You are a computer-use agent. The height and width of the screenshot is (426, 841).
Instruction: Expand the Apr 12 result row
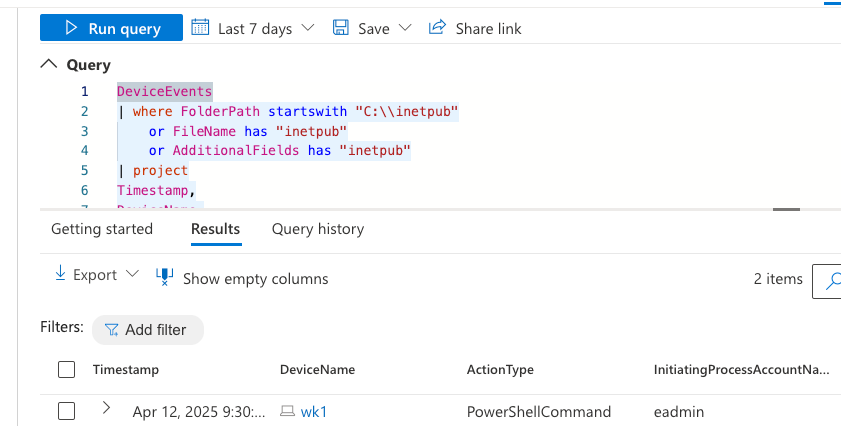pyautogui.click(x=106, y=408)
